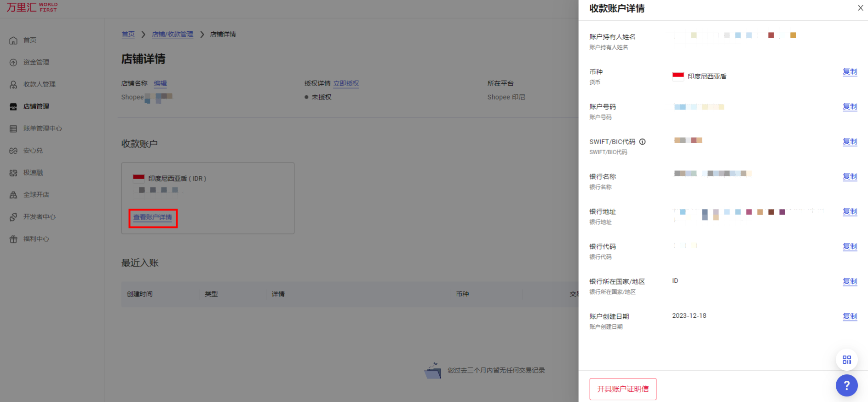
Task: Click the 福利中心 gift icon
Action: tap(13, 239)
